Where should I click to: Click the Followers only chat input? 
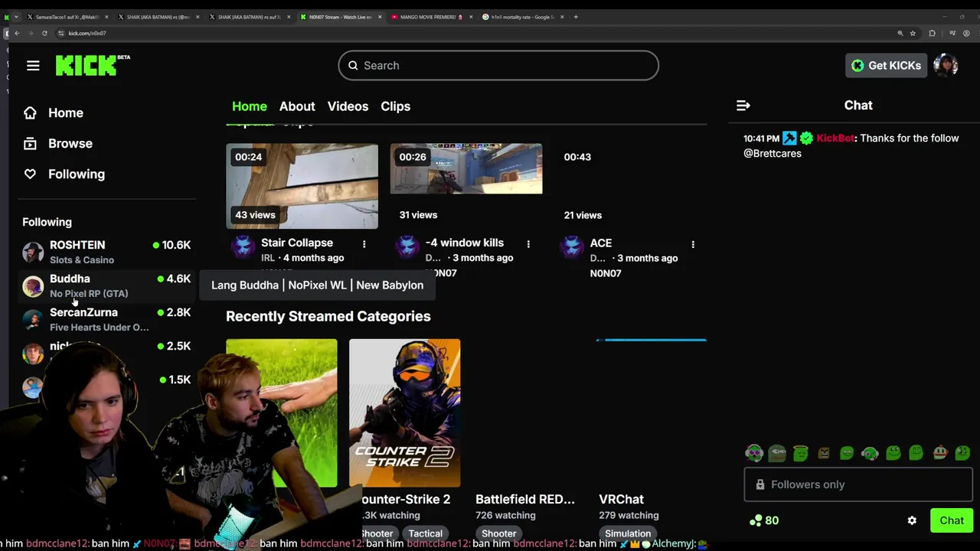(x=858, y=484)
